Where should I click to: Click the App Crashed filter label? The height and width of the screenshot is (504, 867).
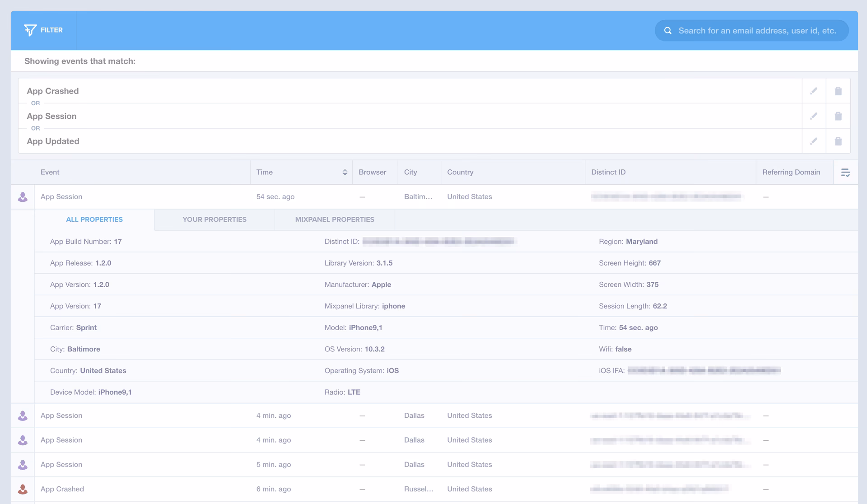(53, 91)
